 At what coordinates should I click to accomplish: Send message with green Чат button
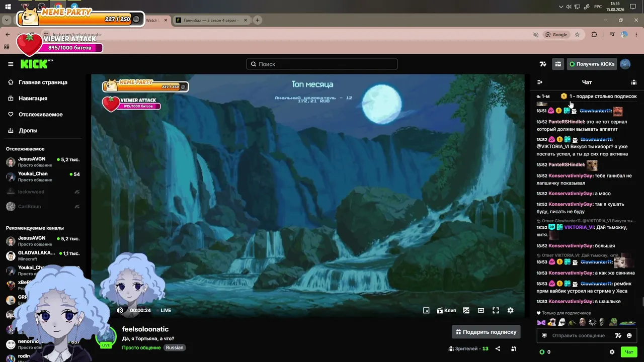click(x=629, y=352)
